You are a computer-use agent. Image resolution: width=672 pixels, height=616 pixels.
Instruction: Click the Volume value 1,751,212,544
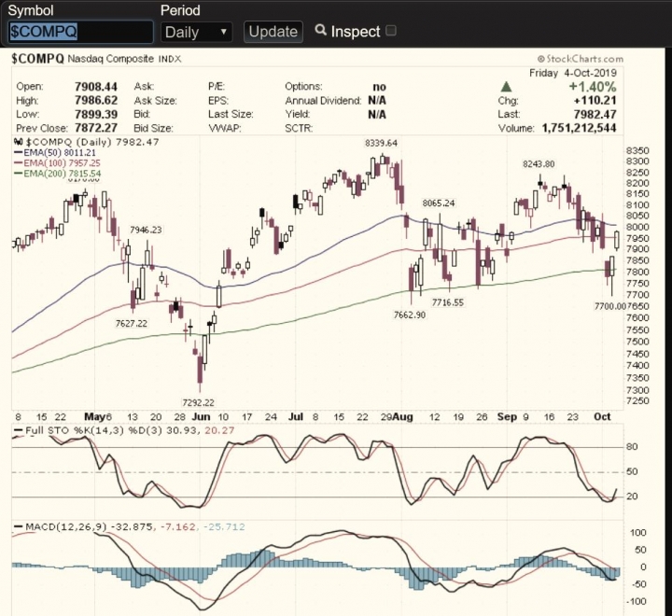click(x=579, y=128)
